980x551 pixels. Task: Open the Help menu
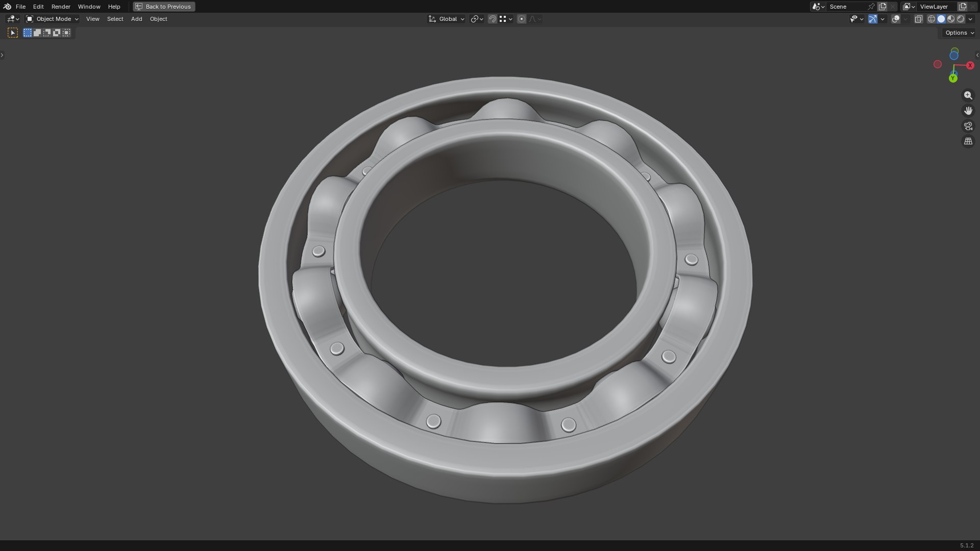[114, 7]
